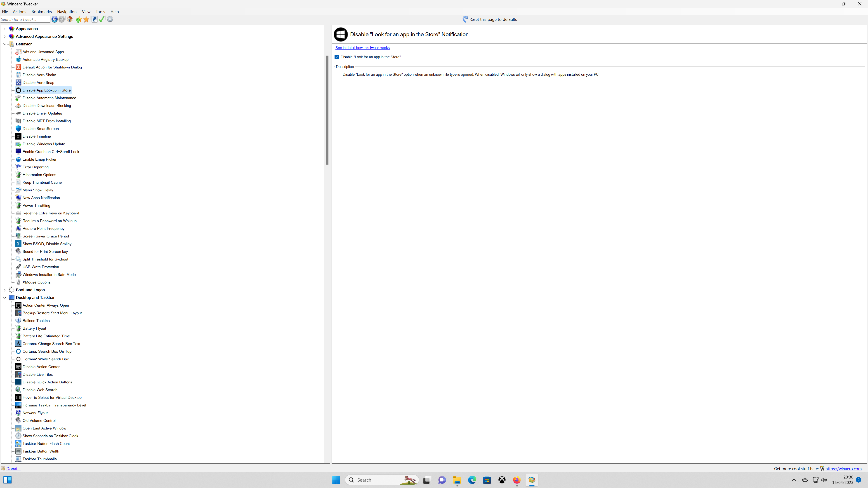Click the grey Forward navigation arrow
868x488 pixels.
[61, 19]
